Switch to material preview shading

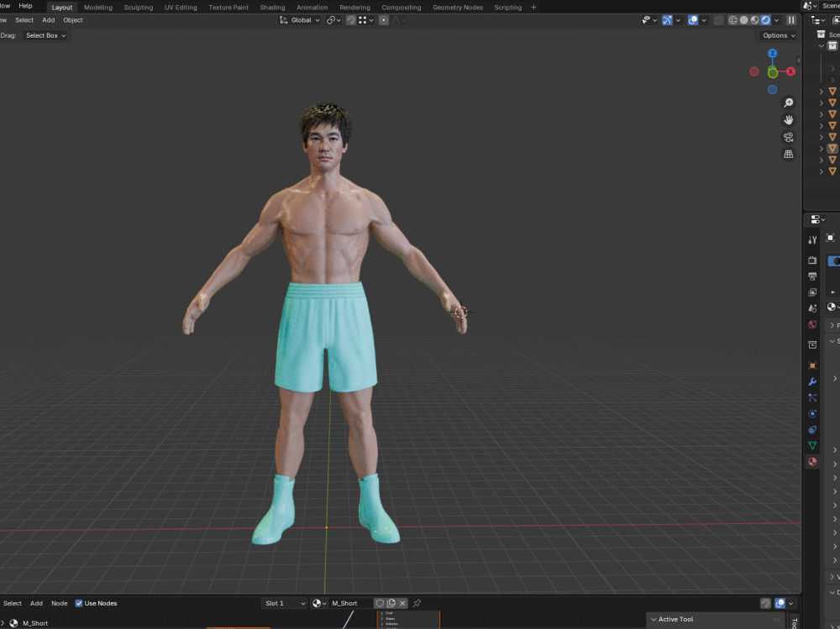pos(755,20)
